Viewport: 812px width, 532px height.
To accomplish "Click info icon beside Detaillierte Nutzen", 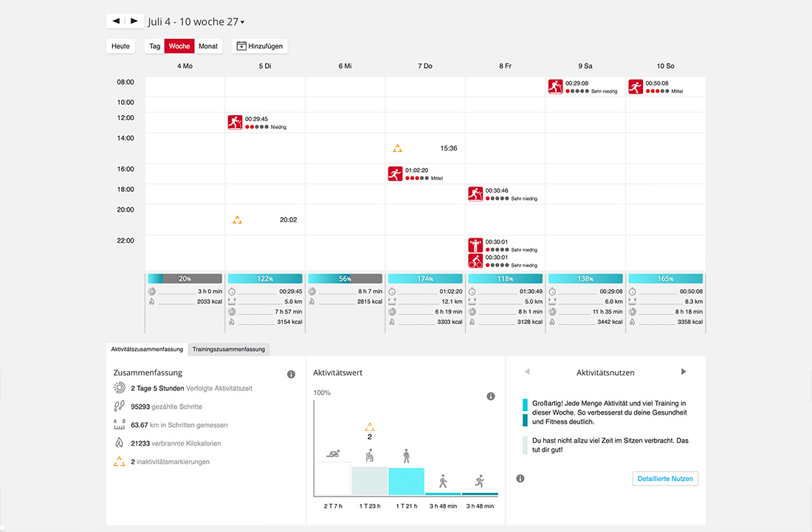I will pos(520,479).
